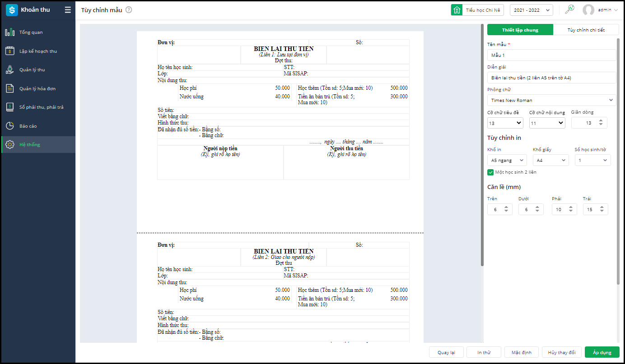Open the Phông chữ Times New Roman dropdown
The width and height of the screenshot is (625, 364).
pos(551,100)
